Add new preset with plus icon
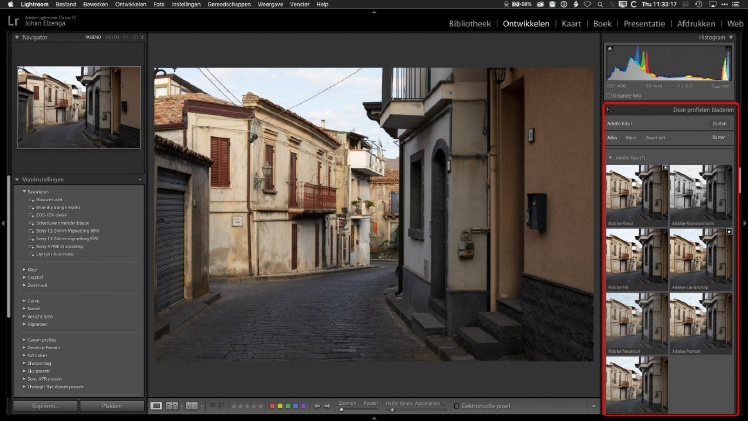This screenshot has height=421, width=748. coord(140,180)
